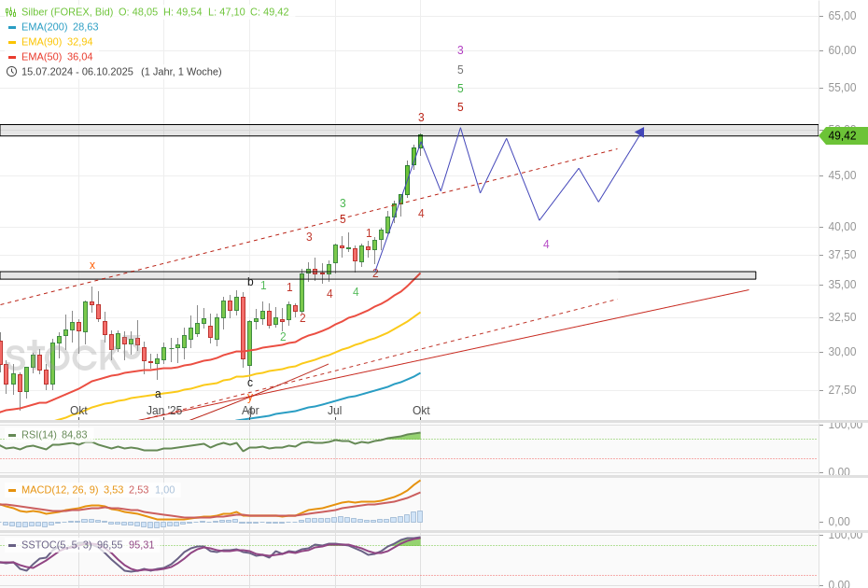Toggle the EMA(90) indicator label
The width and height of the screenshot is (868, 588).
tap(41, 42)
